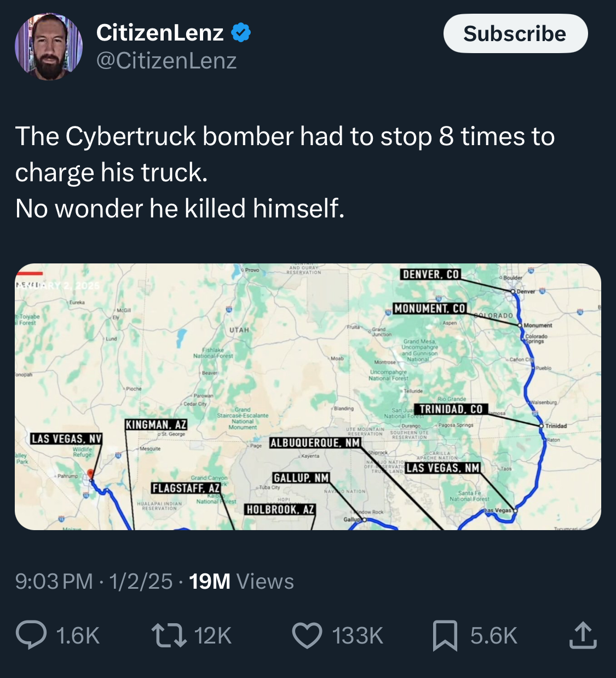Click the 1.6K replies count
Image resolution: width=616 pixels, height=678 pixels.
(77, 635)
